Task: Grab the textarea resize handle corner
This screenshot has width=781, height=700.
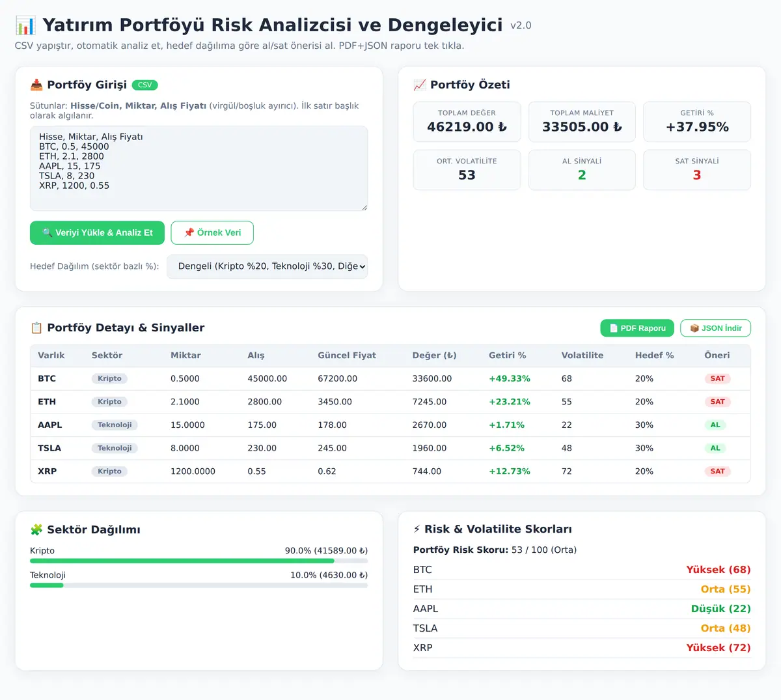Action: [364, 208]
